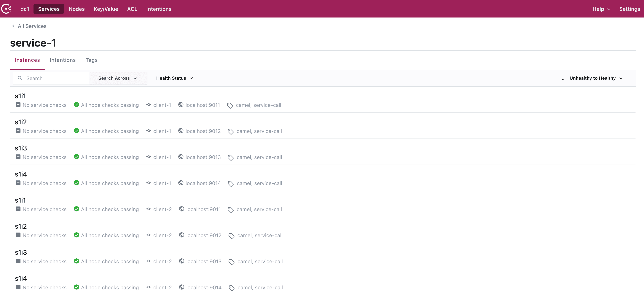Open the first s1i1 instance on client-1
The height and width of the screenshot is (299, 644).
[20, 96]
